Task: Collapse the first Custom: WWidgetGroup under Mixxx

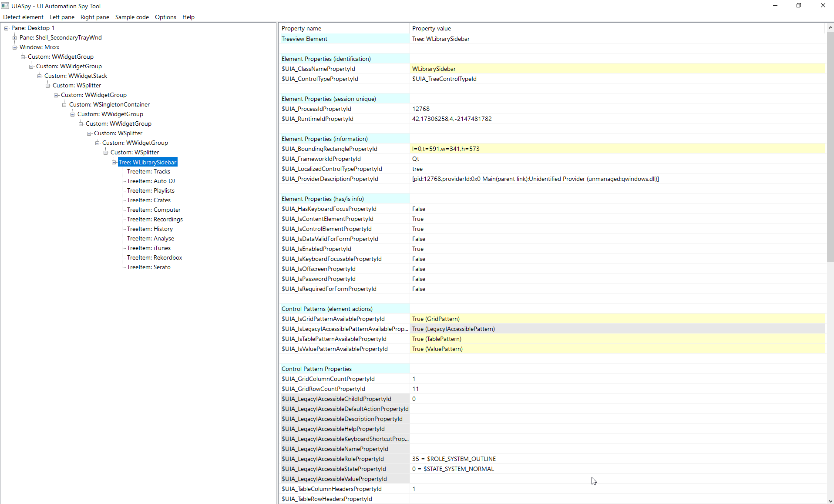Action: tap(23, 57)
